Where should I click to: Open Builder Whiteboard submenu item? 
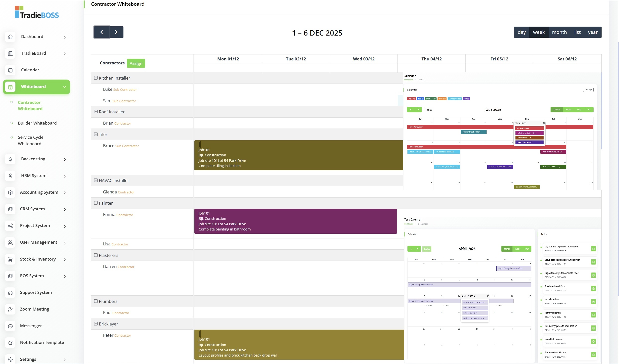(x=37, y=123)
